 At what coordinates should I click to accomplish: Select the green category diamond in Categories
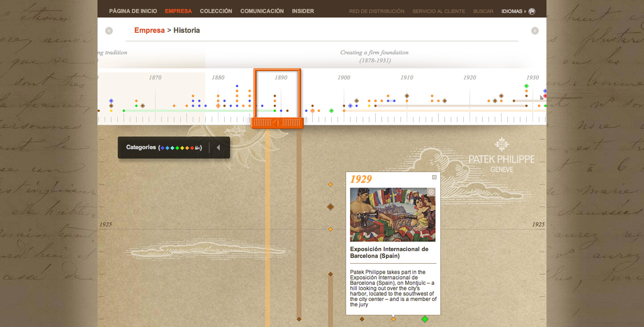[177, 148]
